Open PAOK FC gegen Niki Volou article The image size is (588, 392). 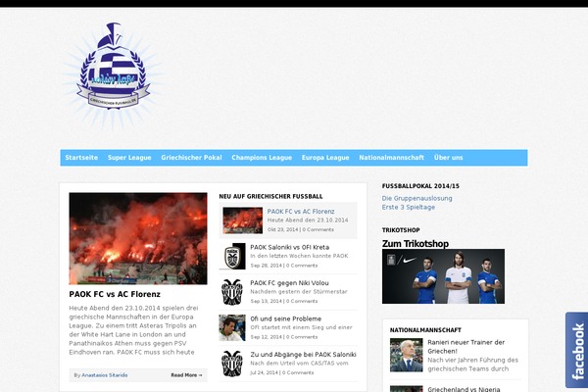coord(289,283)
